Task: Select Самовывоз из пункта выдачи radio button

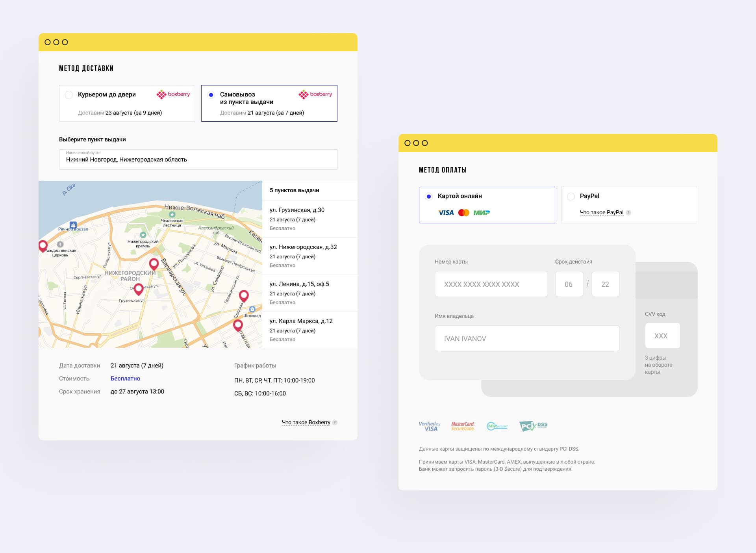Action: (x=211, y=95)
